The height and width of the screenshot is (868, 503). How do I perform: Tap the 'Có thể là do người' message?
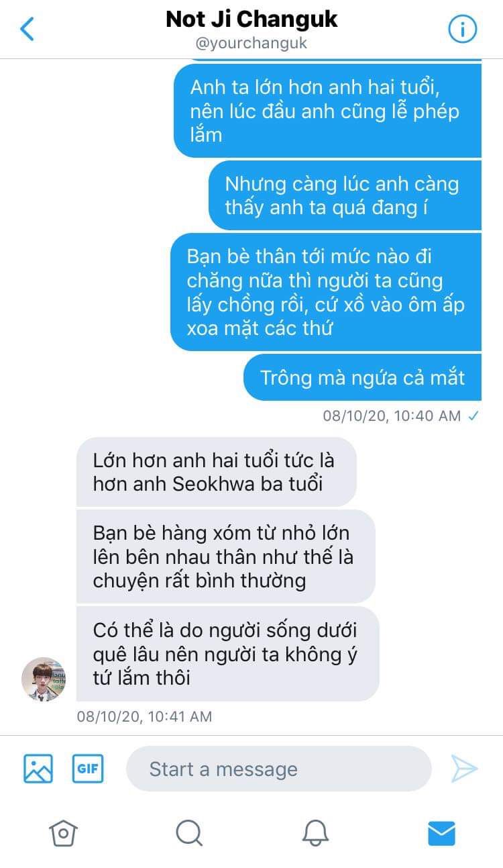tap(227, 654)
